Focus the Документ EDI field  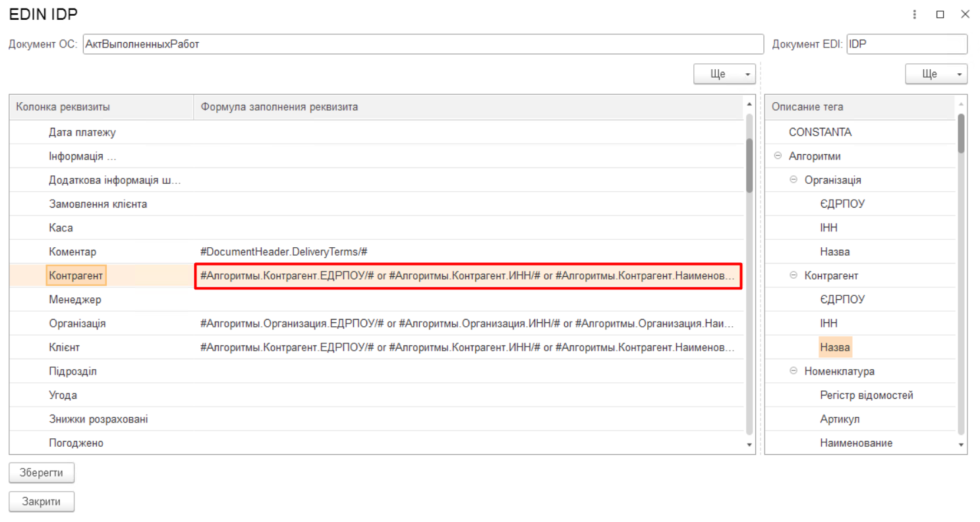(906, 44)
